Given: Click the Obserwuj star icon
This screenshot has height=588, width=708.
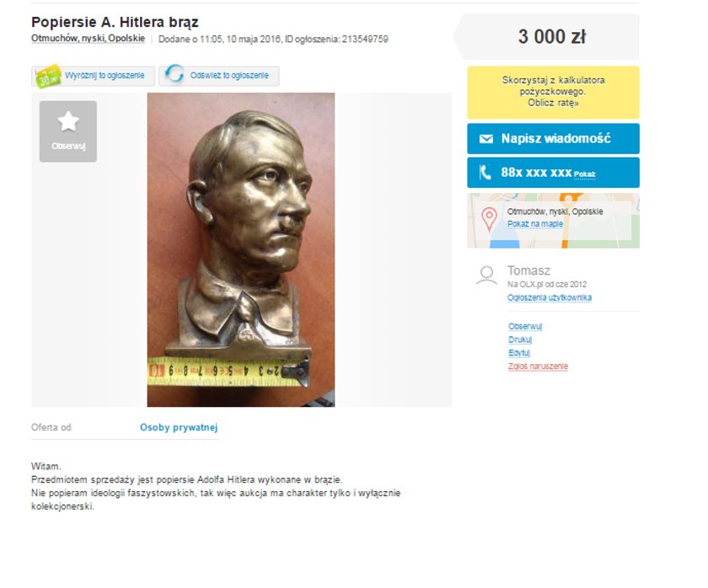Looking at the screenshot, I should 68,121.
